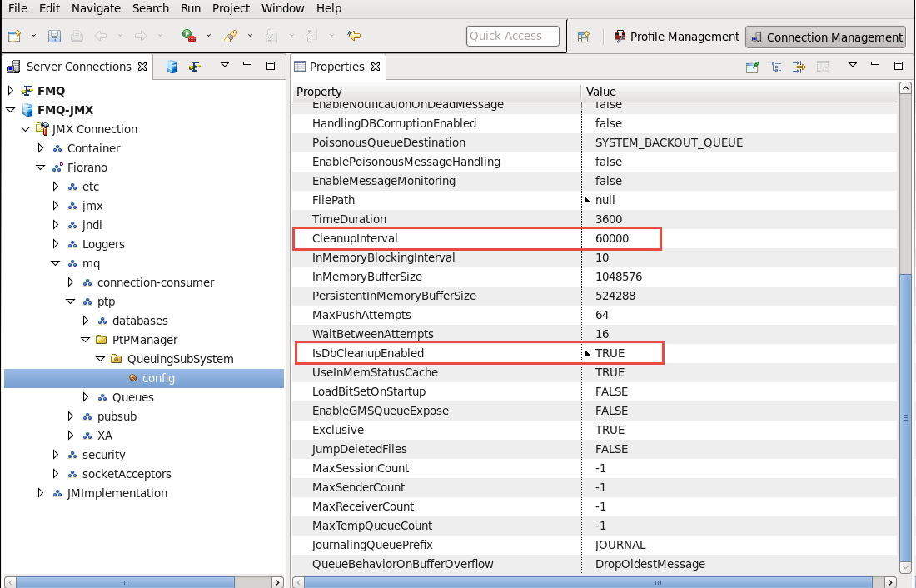916x588 pixels.
Task: Toggle Show Advanced Properties filter
Action: click(799, 67)
